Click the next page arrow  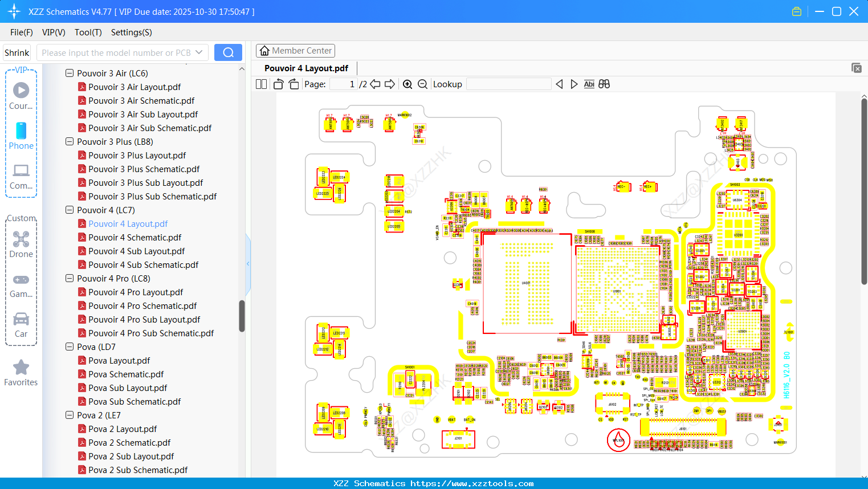point(390,84)
